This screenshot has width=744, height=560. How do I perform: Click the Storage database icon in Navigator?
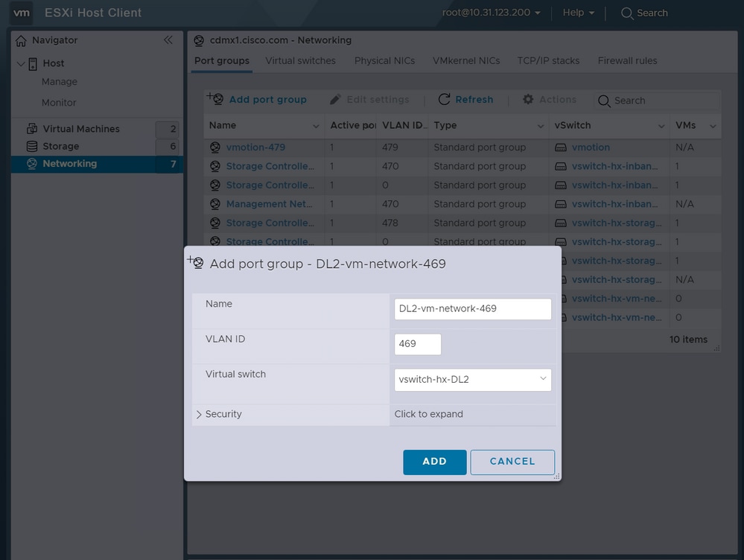tap(32, 146)
